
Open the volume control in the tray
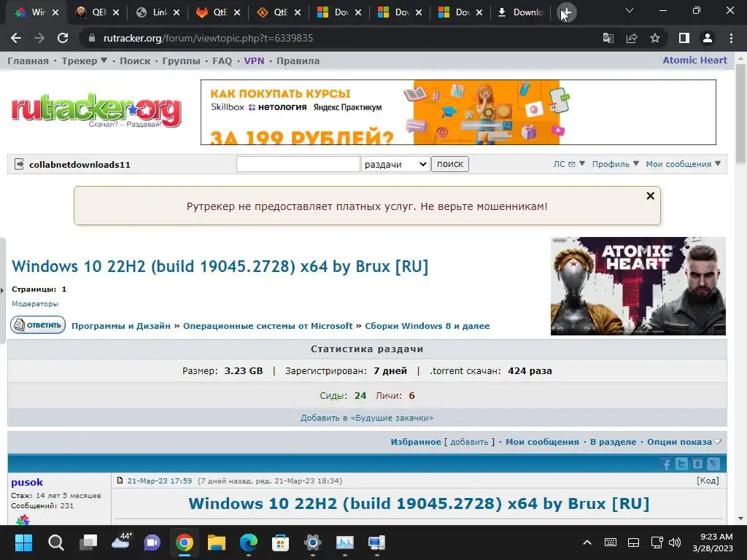[x=675, y=542]
